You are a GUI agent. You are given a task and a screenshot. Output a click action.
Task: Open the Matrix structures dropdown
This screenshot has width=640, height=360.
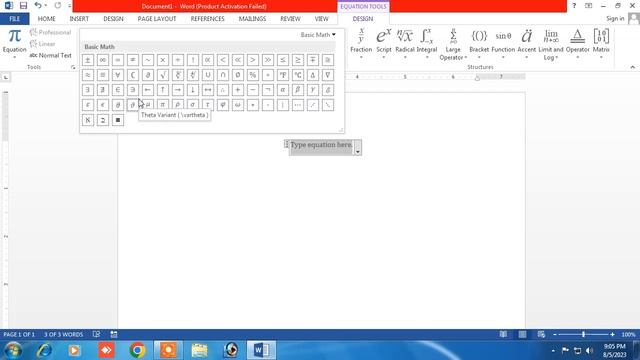click(x=601, y=45)
